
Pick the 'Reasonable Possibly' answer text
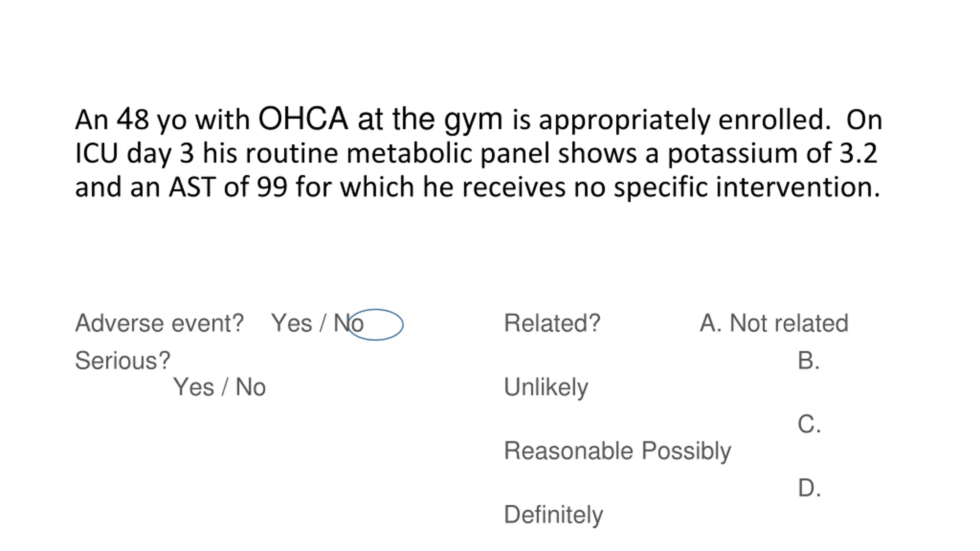[617, 452]
